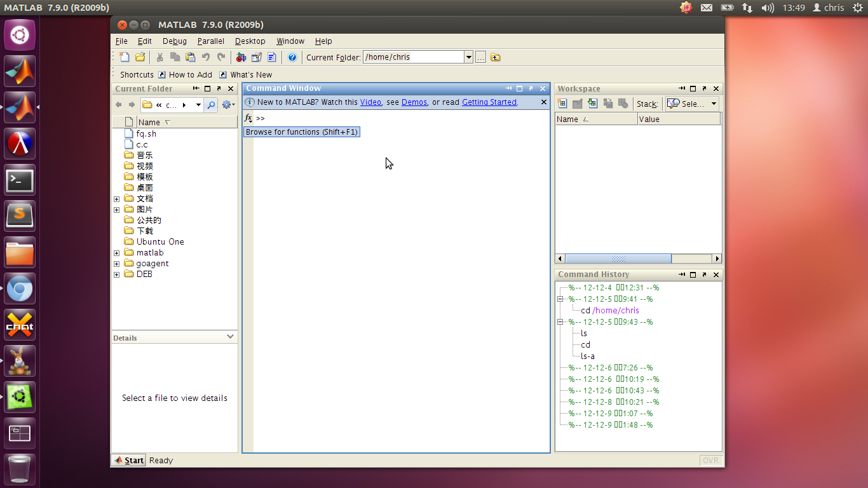Open the gear actions menu in Current Folder
The height and width of the screenshot is (488, 868).
pyautogui.click(x=228, y=105)
